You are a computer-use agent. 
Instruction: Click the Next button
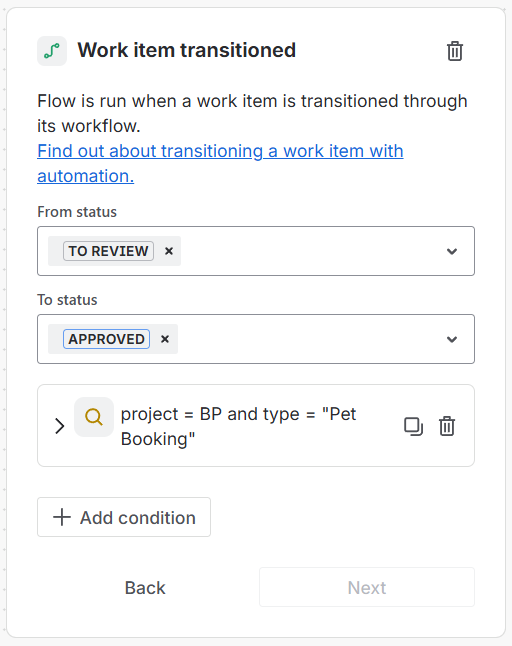(367, 587)
